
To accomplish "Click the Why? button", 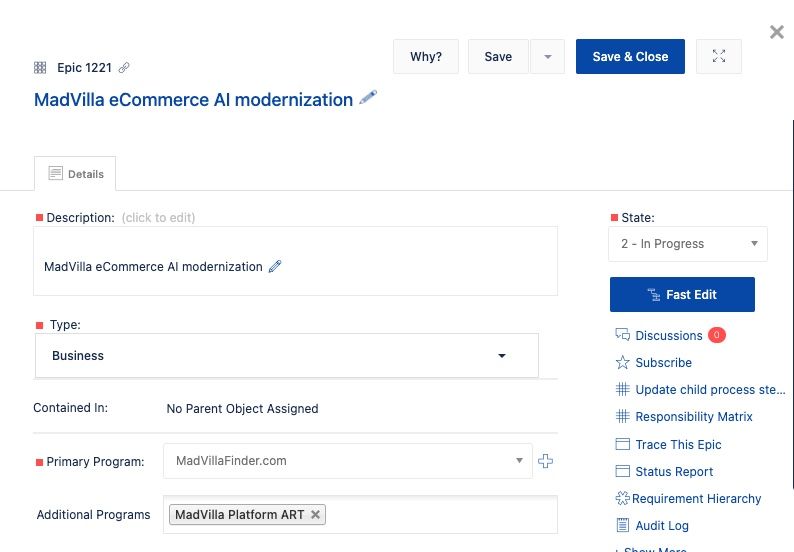I will pyautogui.click(x=426, y=56).
